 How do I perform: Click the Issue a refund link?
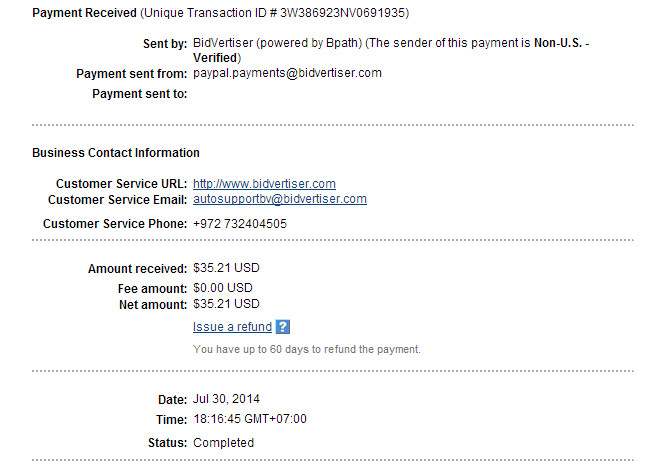click(x=232, y=327)
